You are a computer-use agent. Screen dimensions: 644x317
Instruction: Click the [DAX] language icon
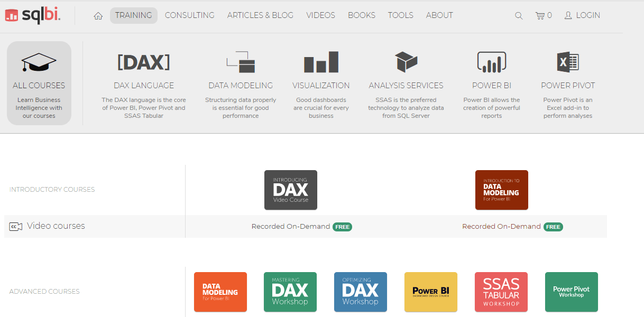coord(144,62)
